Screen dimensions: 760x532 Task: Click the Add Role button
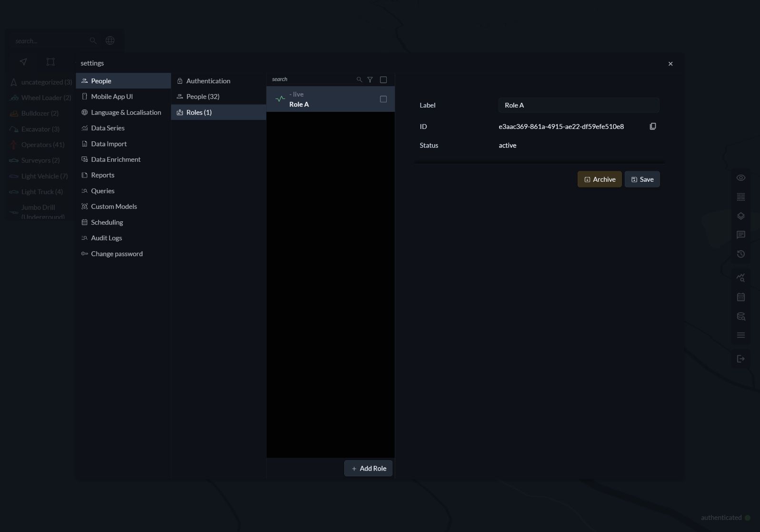click(369, 468)
